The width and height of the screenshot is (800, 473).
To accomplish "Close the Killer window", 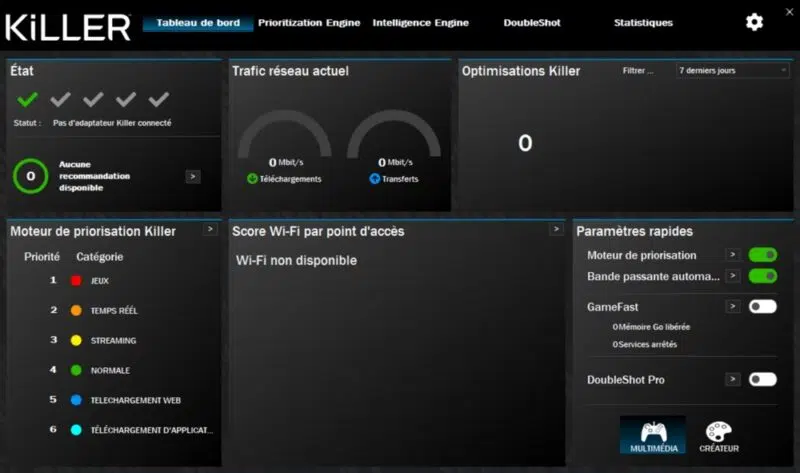I will point(789,12).
